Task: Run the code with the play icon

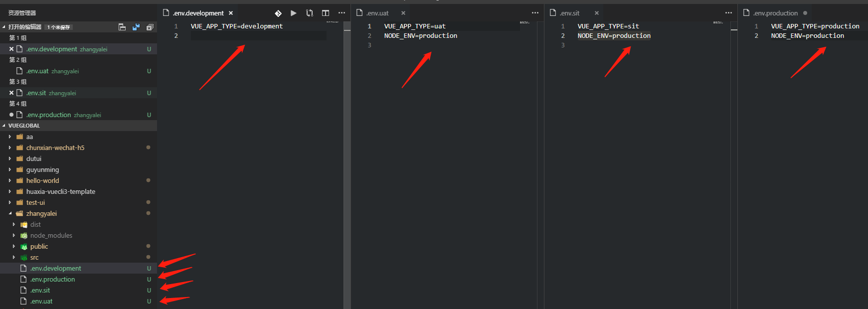Action: (294, 13)
